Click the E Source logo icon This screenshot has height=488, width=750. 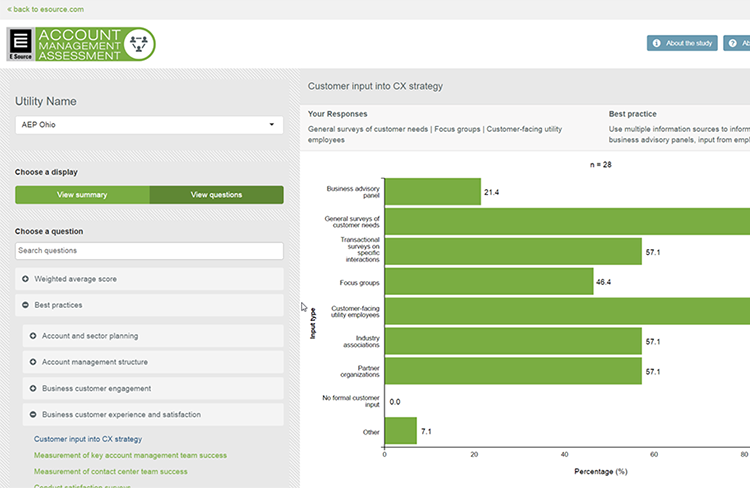point(20,45)
